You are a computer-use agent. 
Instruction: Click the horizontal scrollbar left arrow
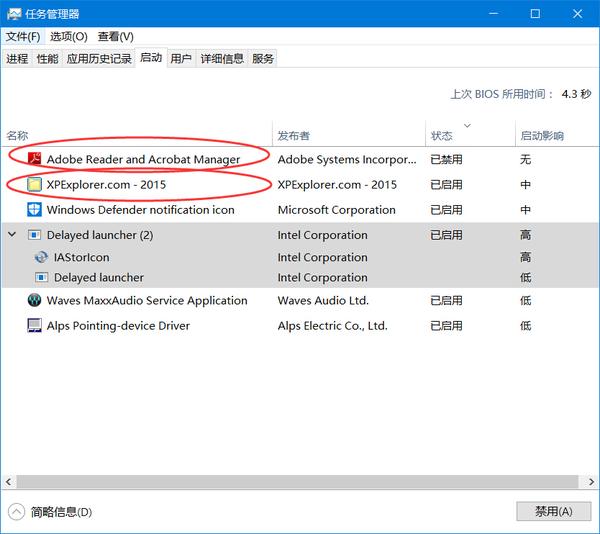pos(8,482)
